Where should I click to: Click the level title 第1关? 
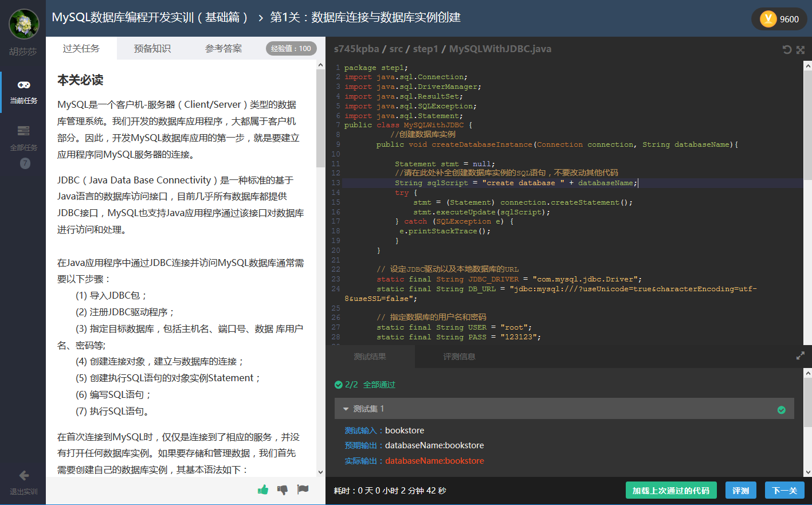365,17
